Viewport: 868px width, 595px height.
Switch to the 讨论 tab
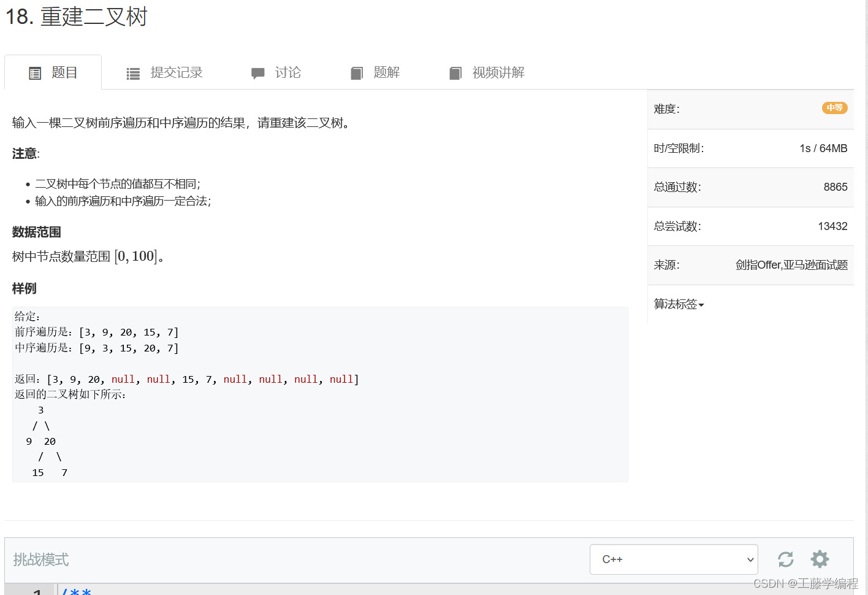[x=288, y=72]
